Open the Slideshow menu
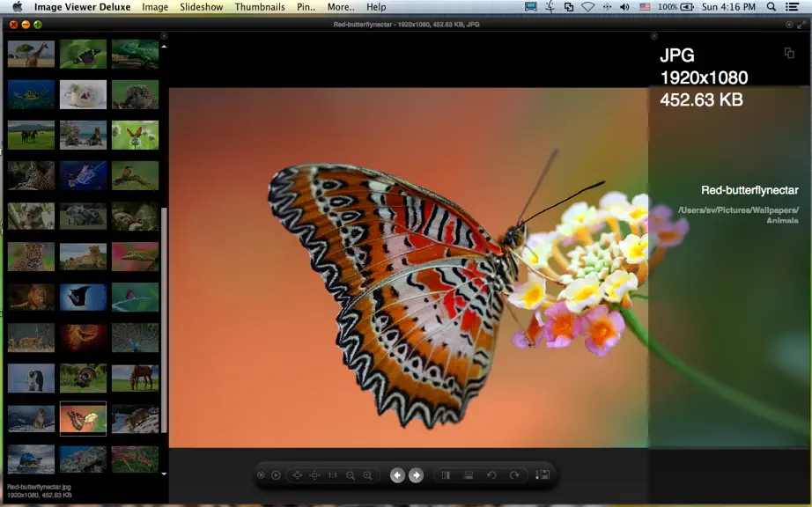The image size is (812, 507). tap(201, 7)
